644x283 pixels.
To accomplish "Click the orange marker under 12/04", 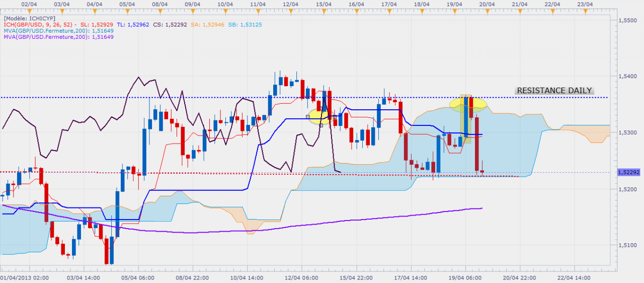I will click(290, 11).
